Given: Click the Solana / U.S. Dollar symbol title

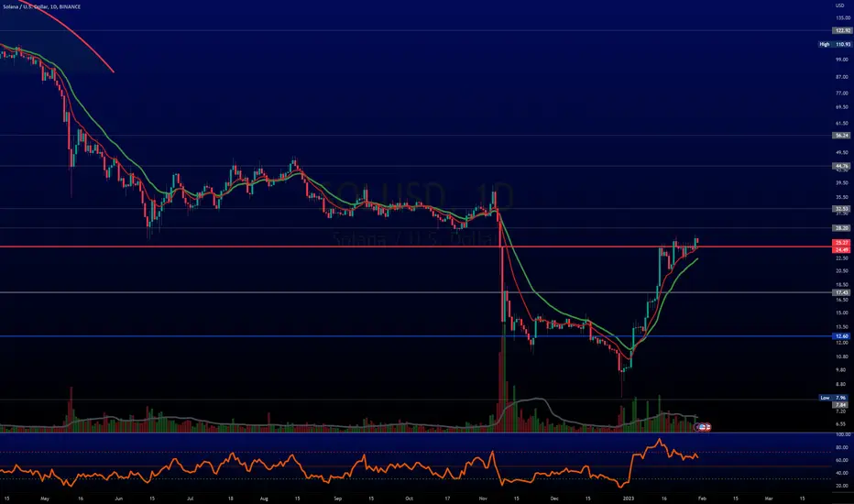Looking at the screenshot, I should [42, 6].
